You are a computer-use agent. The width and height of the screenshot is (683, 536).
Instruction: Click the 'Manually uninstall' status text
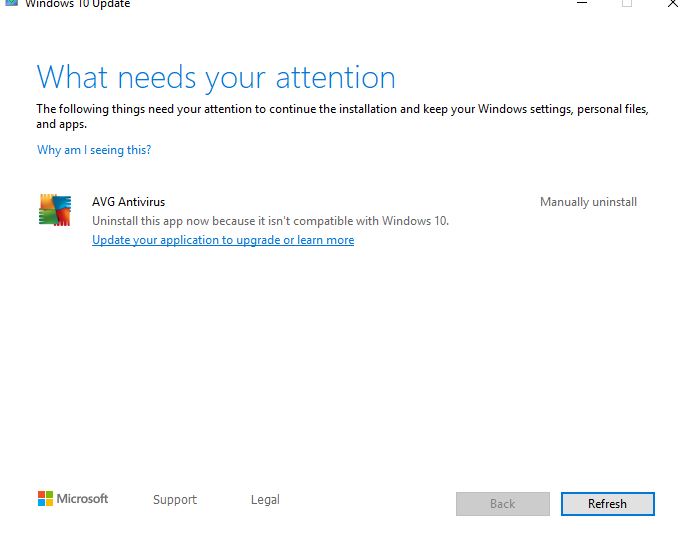point(588,202)
